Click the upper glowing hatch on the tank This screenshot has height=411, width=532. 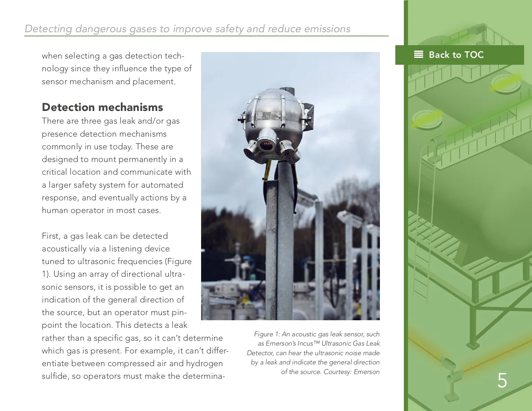(x=506, y=83)
